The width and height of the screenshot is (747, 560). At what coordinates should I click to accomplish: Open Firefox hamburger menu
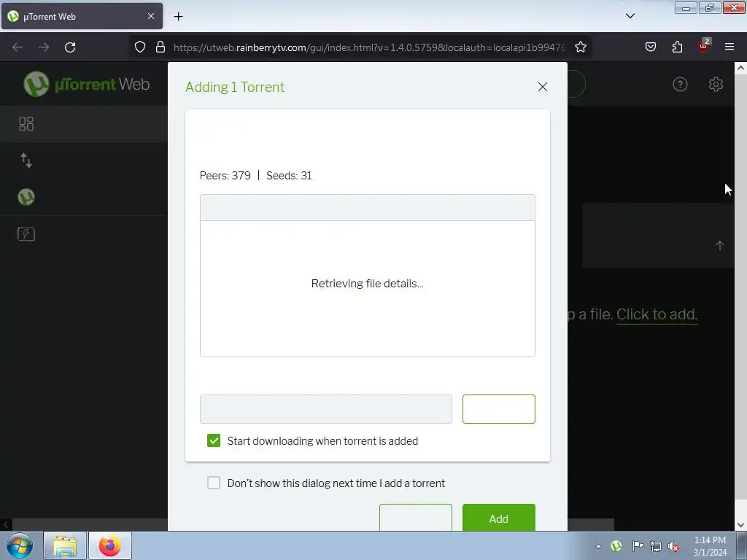click(729, 47)
